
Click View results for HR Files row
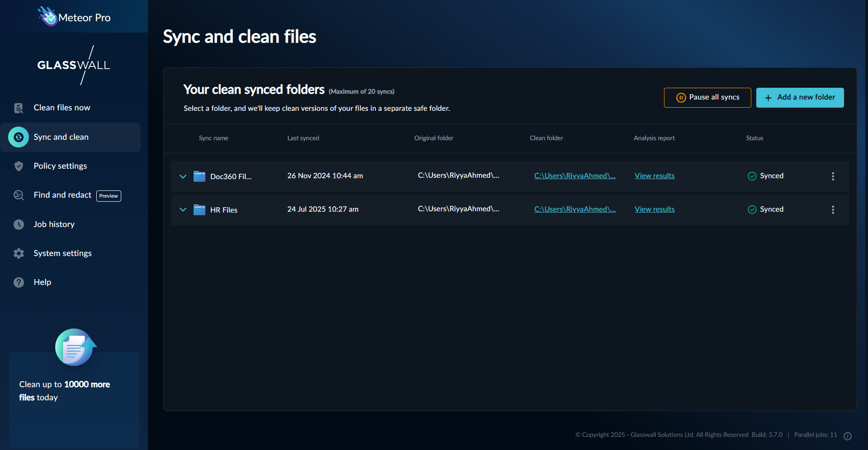pos(655,209)
